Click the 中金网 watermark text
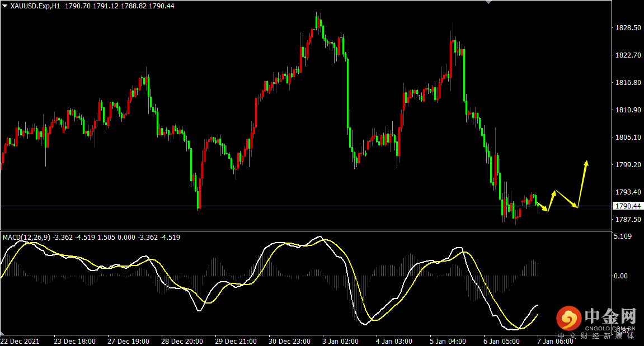644x346 pixels. [x=611, y=317]
